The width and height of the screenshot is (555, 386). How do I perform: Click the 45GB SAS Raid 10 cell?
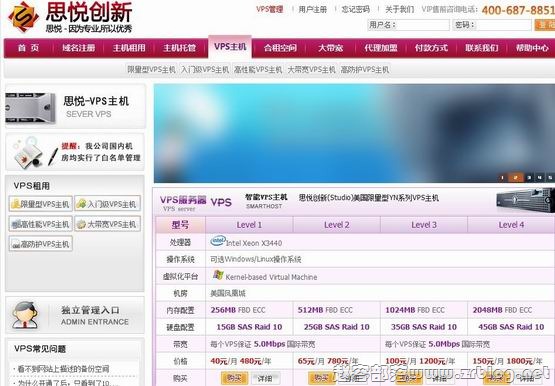(x=511, y=327)
